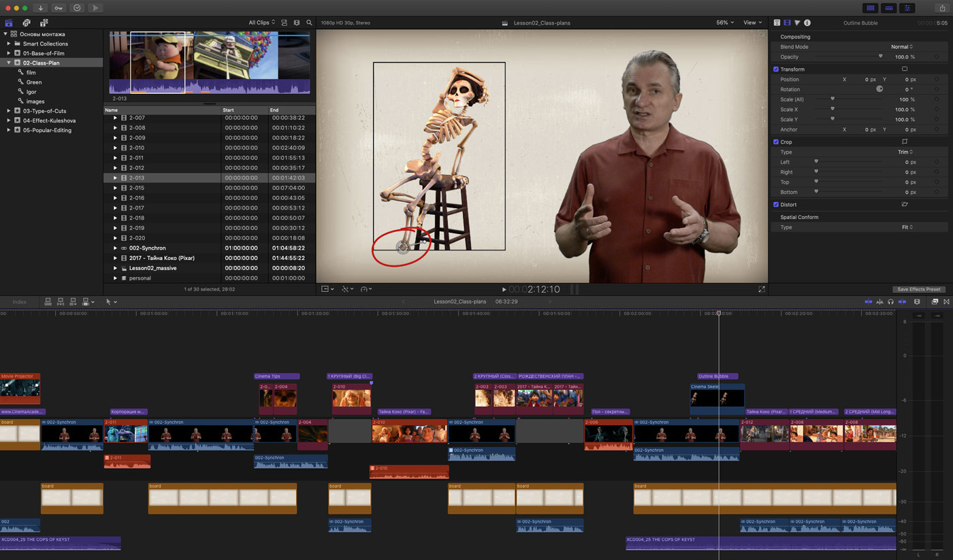Open the Blend Mode Normal dropdown

pyautogui.click(x=902, y=47)
